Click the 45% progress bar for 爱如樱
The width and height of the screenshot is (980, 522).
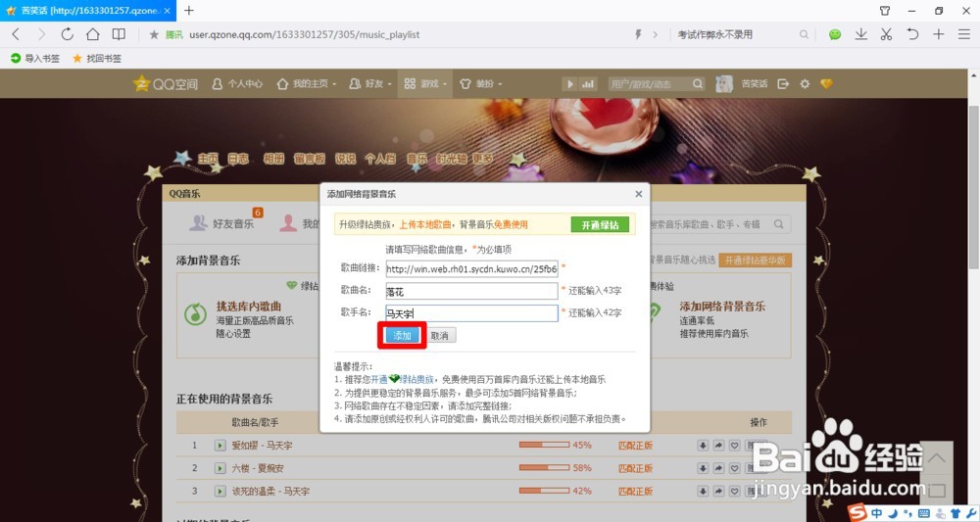click(544, 446)
